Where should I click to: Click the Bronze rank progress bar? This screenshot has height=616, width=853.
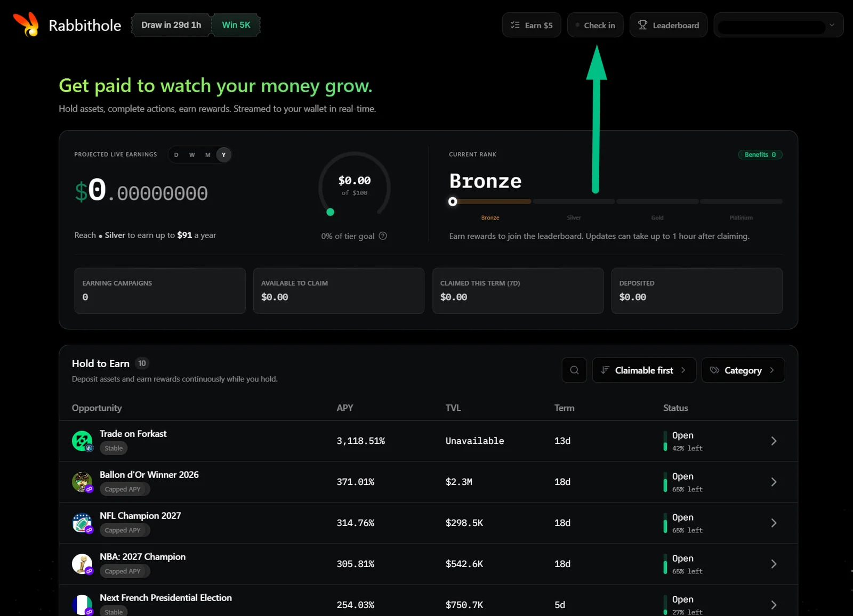pyautogui.click(x=490, y=201)
